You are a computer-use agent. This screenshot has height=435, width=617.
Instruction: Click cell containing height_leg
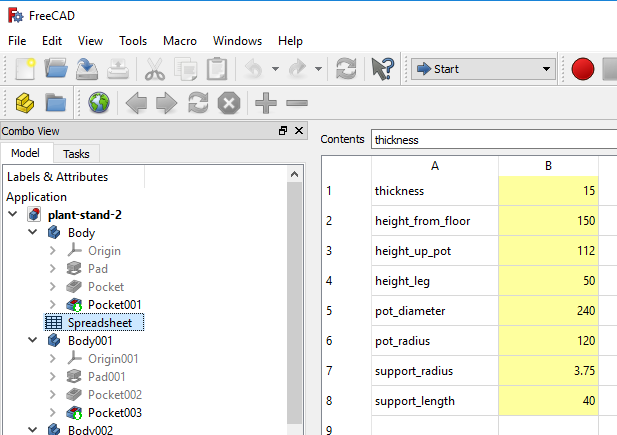tap(435, 281)
